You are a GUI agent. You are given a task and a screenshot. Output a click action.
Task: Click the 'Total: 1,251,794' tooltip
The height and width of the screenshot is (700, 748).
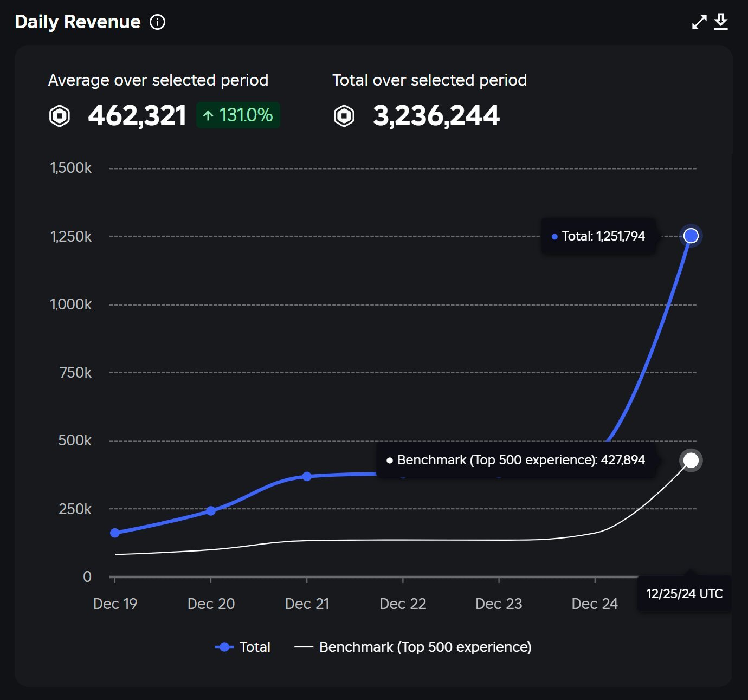598,236
